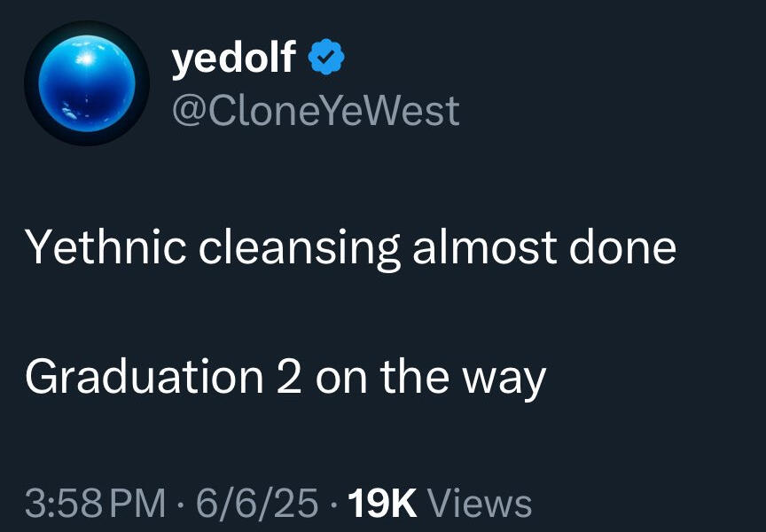Open the 19K Views count
The height and width of the screenshot is (532, 766).
pos(441,503)
